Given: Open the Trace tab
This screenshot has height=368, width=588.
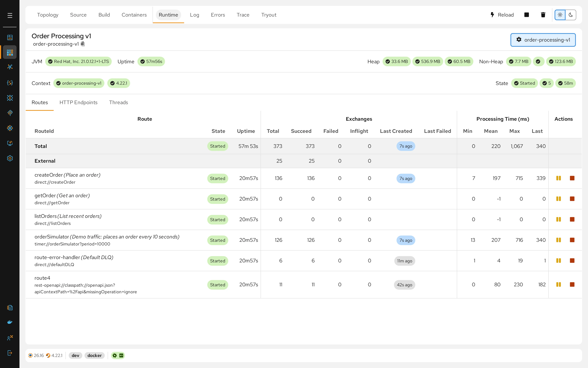Looking at the screenshot, I should pos(243,15).
